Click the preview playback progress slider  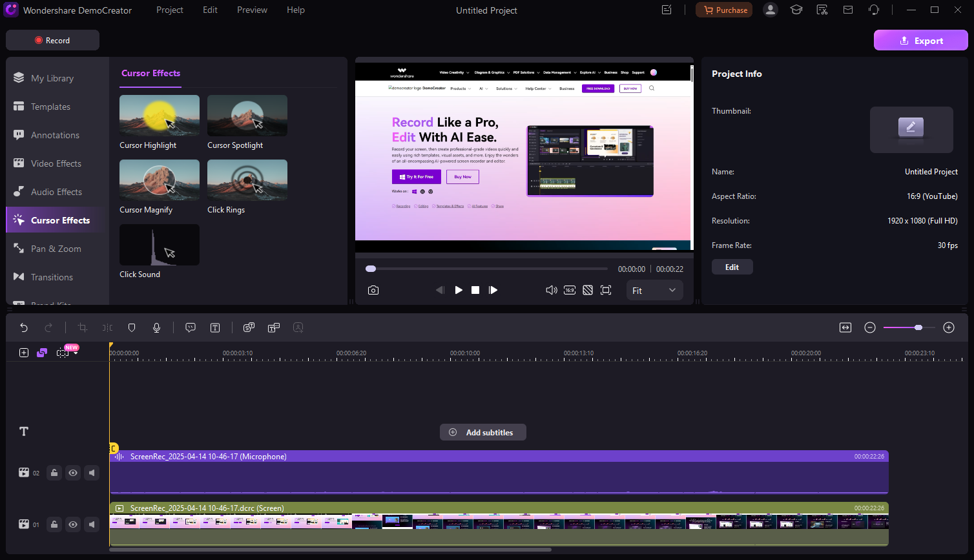488,269
